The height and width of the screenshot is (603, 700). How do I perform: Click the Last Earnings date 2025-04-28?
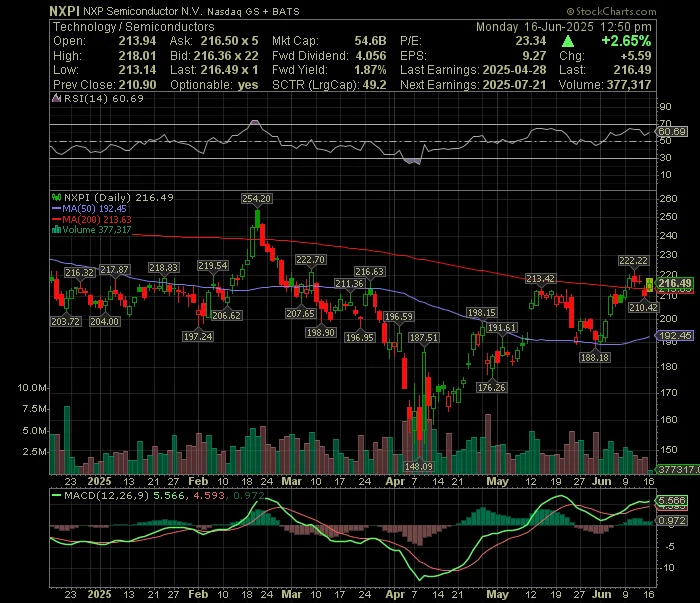point(514,70)
